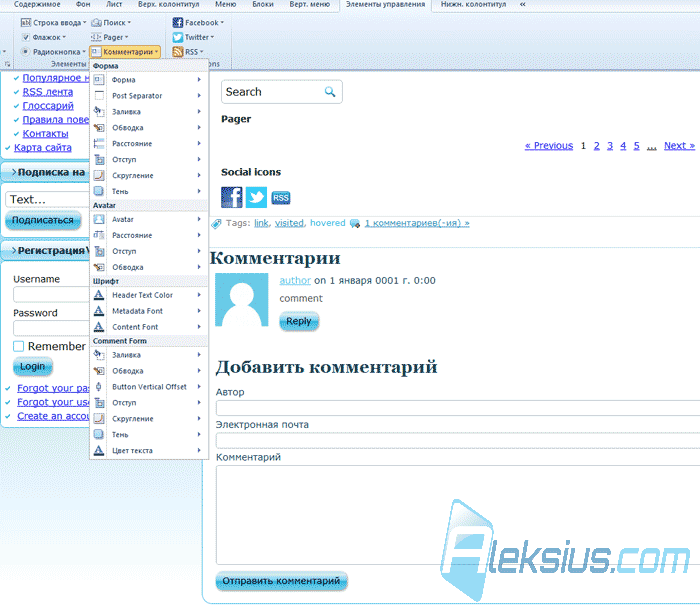This screenshot has height=608, width=700.
Task: Click Цвет текста icon in menu
Action: point(99,450)
